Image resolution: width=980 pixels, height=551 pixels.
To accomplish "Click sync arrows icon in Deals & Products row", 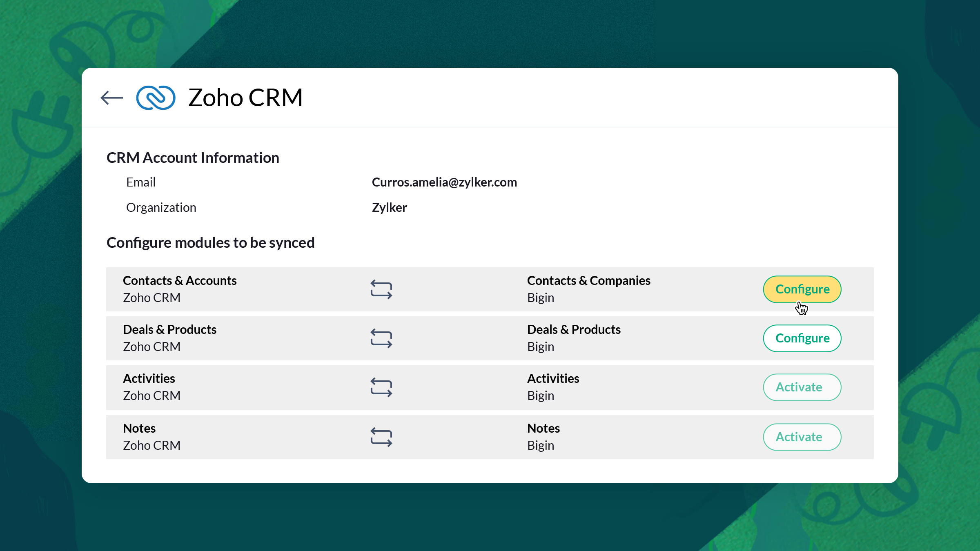I will (x=381, y=338).
